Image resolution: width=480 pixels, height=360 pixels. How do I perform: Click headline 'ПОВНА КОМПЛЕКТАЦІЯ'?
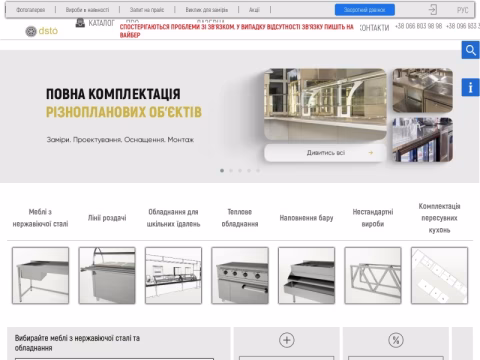click(x=113, y=94)
